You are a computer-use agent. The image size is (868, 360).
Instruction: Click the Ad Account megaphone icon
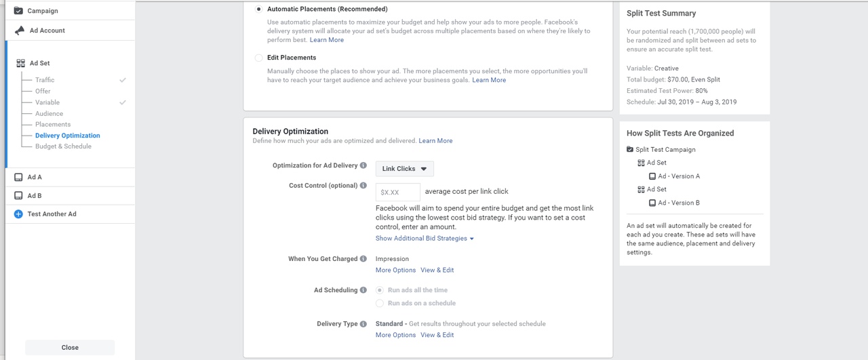pos(20,31)
